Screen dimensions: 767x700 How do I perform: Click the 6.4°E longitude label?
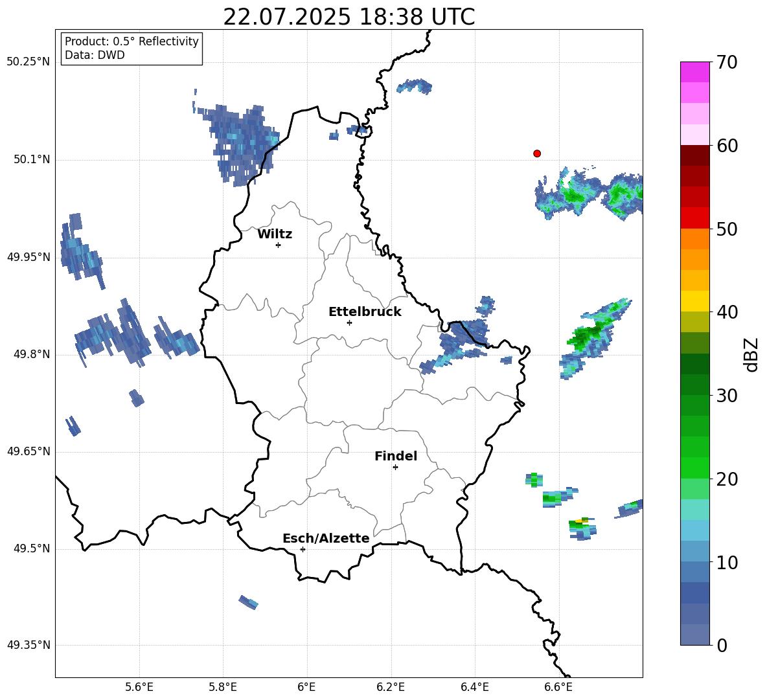coord(475,687)
